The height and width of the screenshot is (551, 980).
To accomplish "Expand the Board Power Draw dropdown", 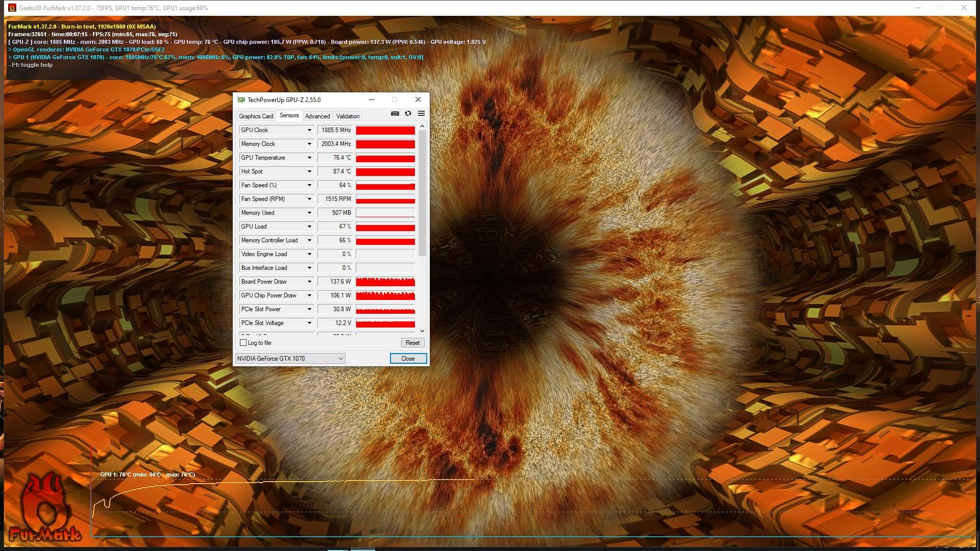I will [x=309, y=282].
